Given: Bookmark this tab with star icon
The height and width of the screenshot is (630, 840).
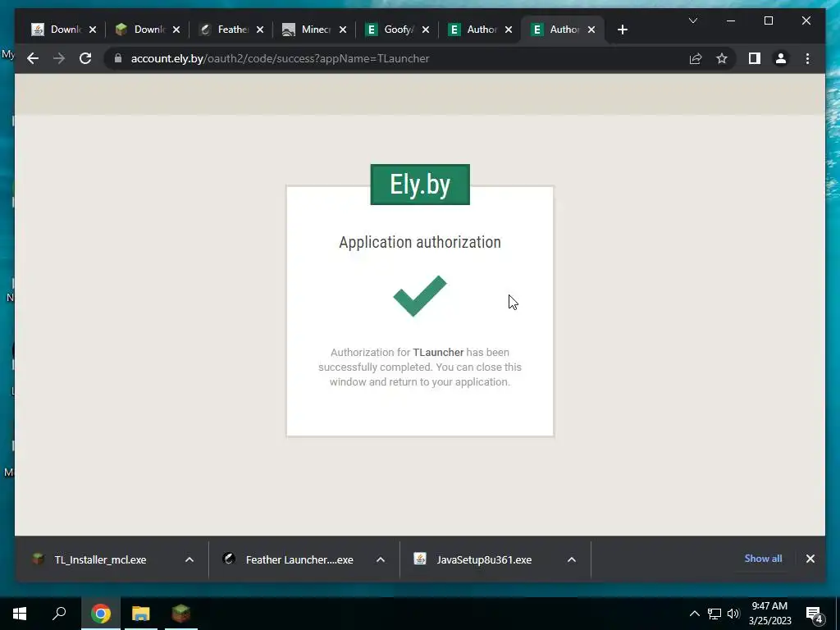Looking at the screenshot, I should 722,58.
